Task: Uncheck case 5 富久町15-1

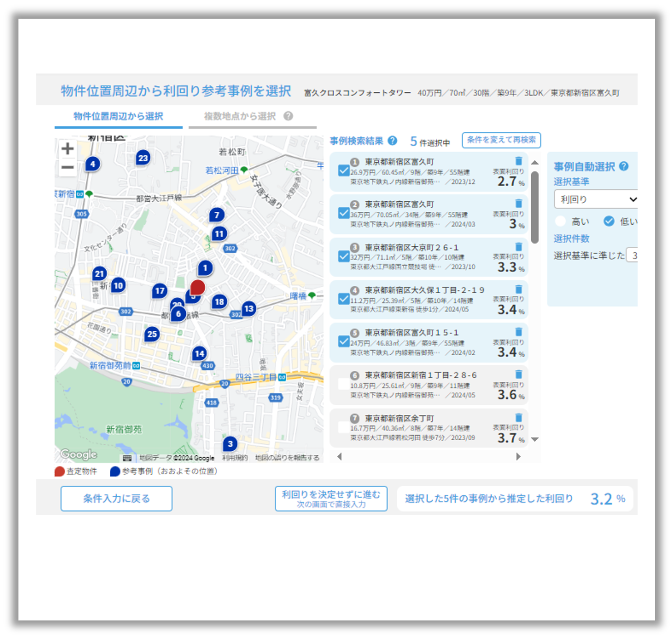Action: pos(344,342)
